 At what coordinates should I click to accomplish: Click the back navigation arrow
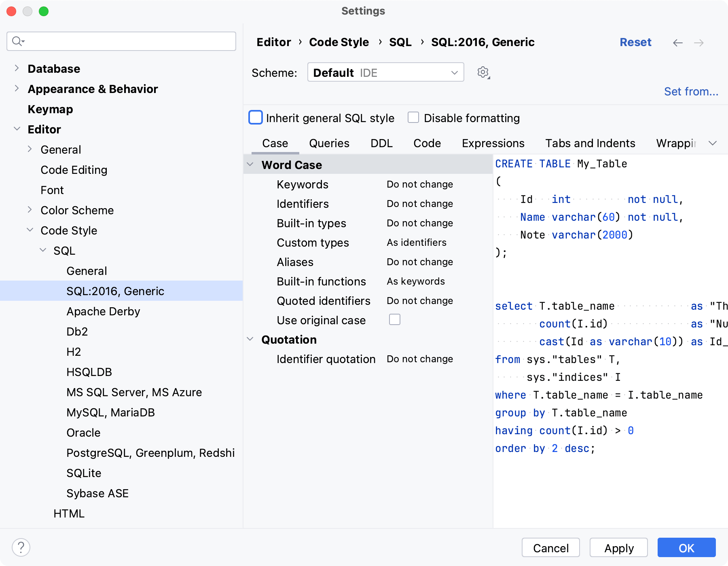click(x=678, y=43)
